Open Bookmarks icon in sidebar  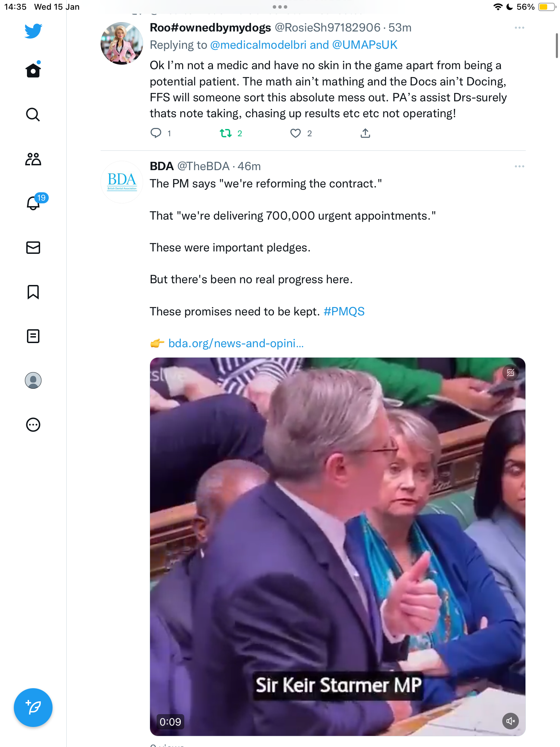(x=33, y=292)
